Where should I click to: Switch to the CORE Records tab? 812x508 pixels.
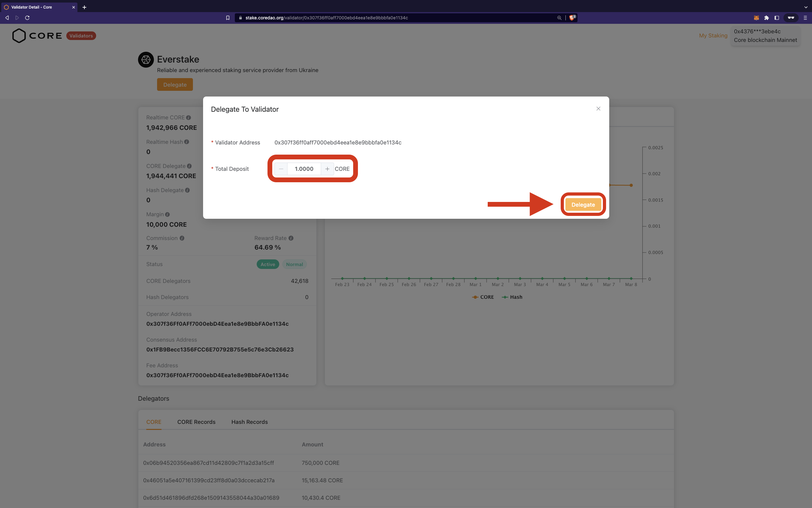coord(196,422)
